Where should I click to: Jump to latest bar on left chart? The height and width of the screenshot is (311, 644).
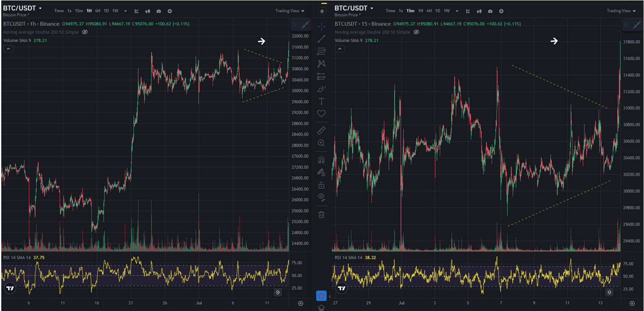[278, 292]
